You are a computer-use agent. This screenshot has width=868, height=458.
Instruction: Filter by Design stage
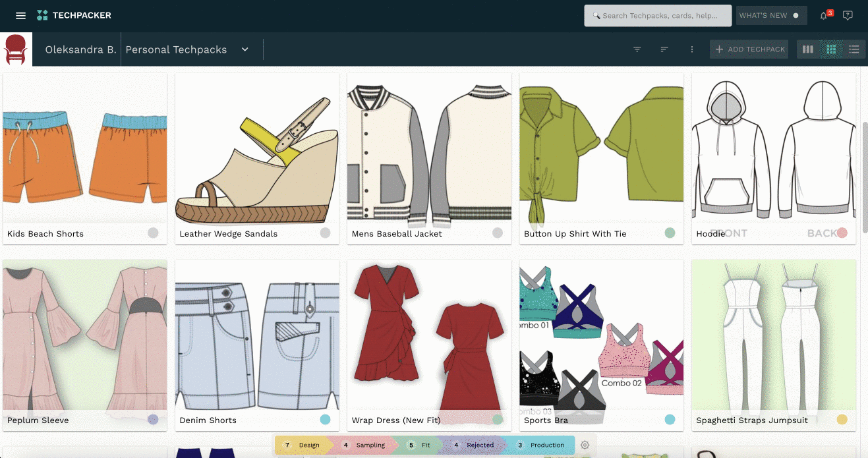click(301, 445)
